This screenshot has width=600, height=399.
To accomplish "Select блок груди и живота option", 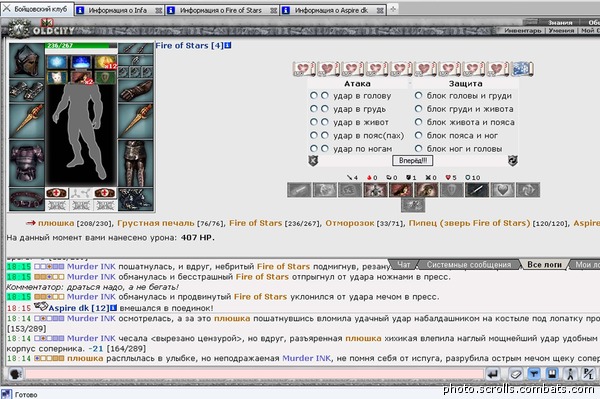I will point(418,109).
